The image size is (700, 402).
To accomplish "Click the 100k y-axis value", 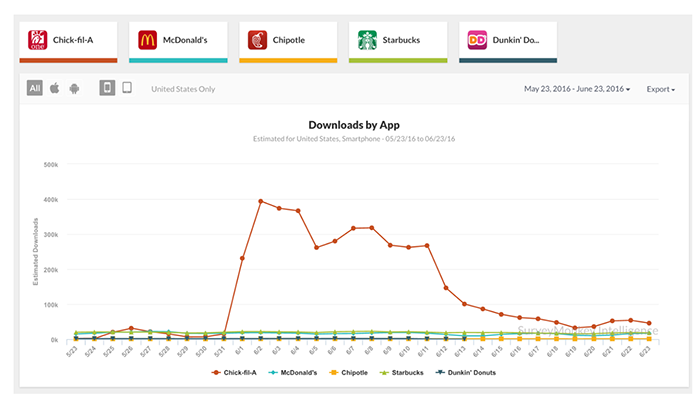I will [51, 305].
